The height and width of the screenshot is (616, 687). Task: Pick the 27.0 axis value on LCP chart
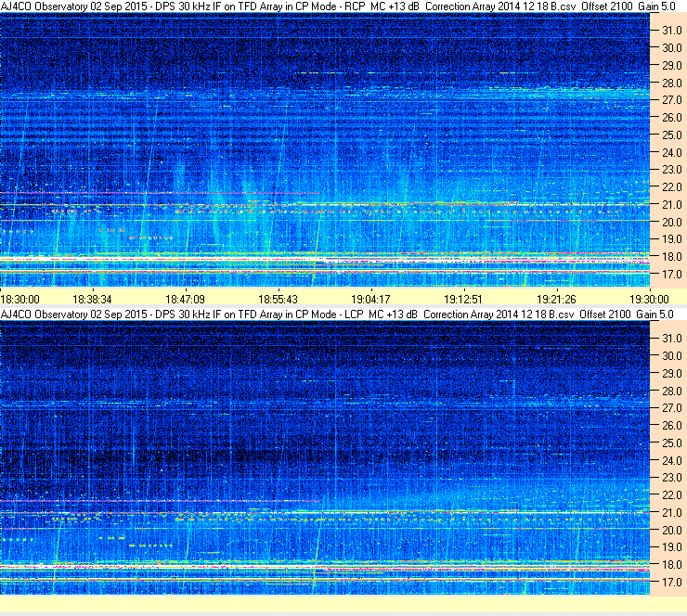671,408
